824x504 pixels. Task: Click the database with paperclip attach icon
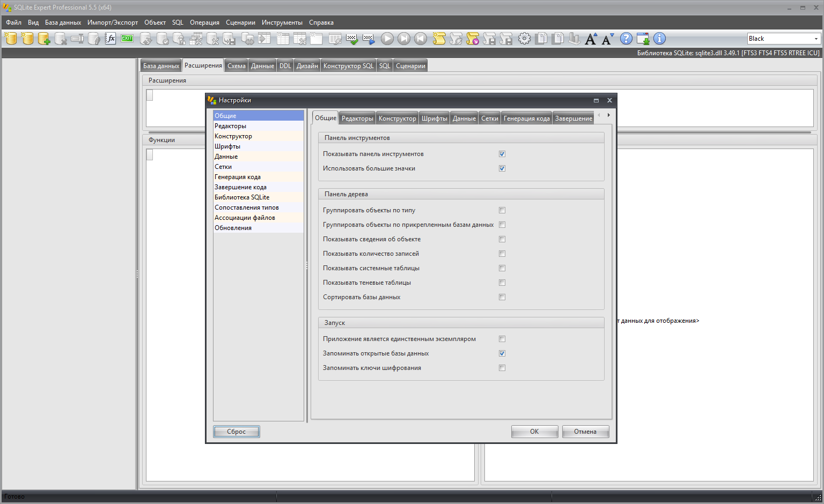click(94, 39)
